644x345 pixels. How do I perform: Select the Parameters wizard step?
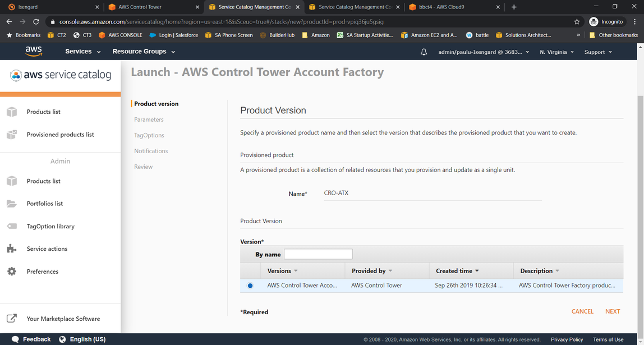[x=149, y=119]
